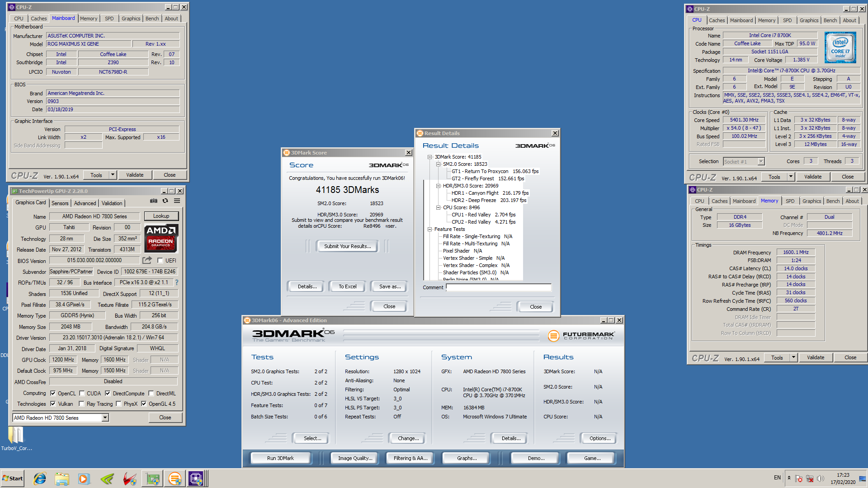The image size is (868, 488).
Task: Switch to GPU-Z via its taskbar button
Action: 152,479
